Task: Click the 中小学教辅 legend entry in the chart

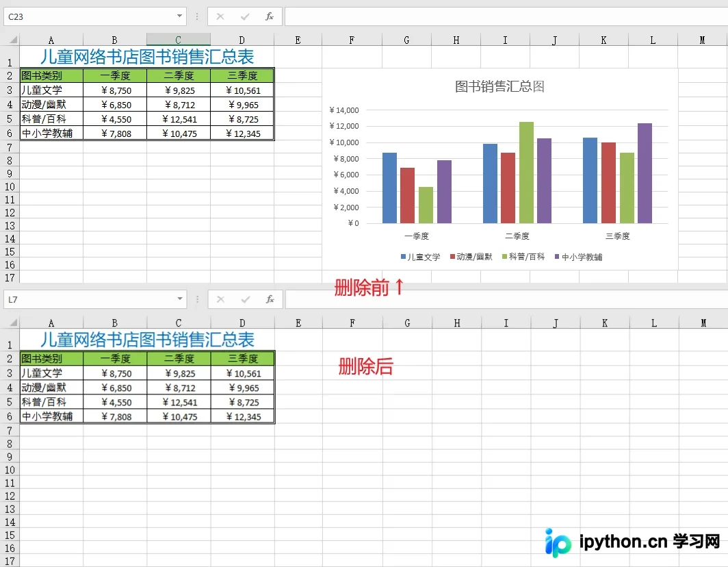Action: (579, 257)
